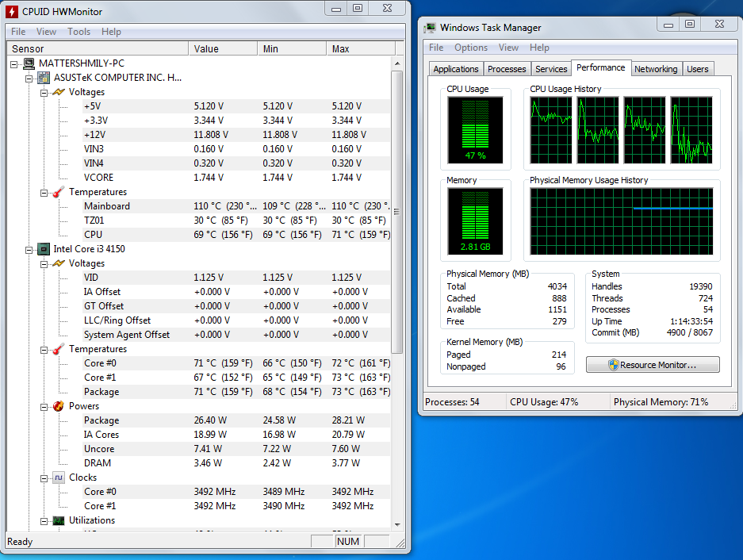
Task: Click the CPU Usage 47 % meter
Action: (475, 130)
